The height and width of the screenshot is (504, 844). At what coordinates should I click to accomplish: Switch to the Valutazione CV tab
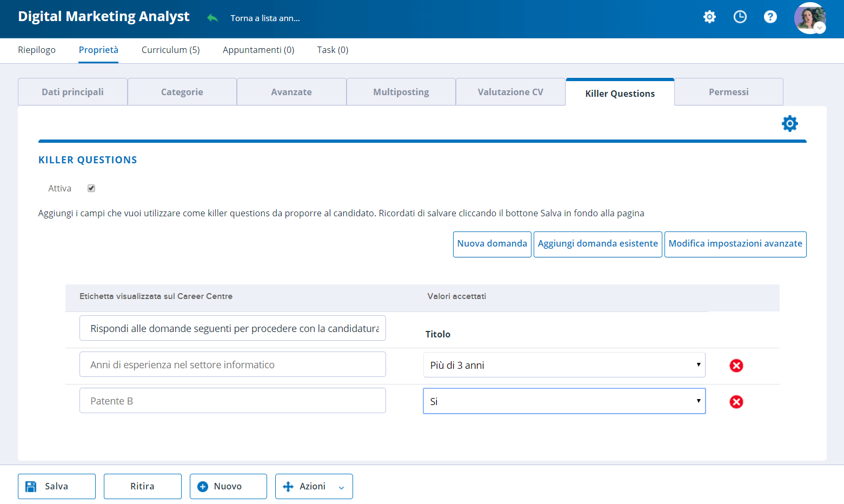[x=510, y=92]
